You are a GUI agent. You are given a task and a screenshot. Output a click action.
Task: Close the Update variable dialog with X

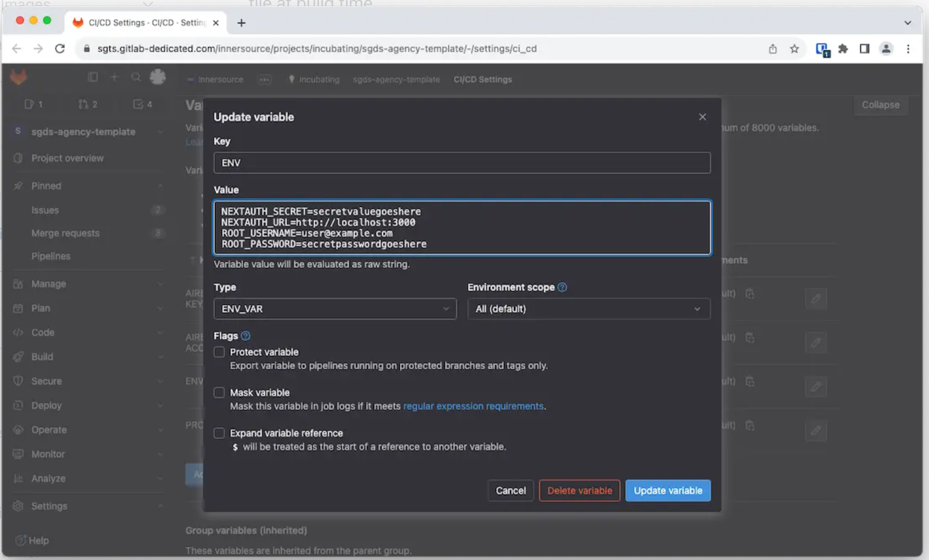[x=702, y=117]
